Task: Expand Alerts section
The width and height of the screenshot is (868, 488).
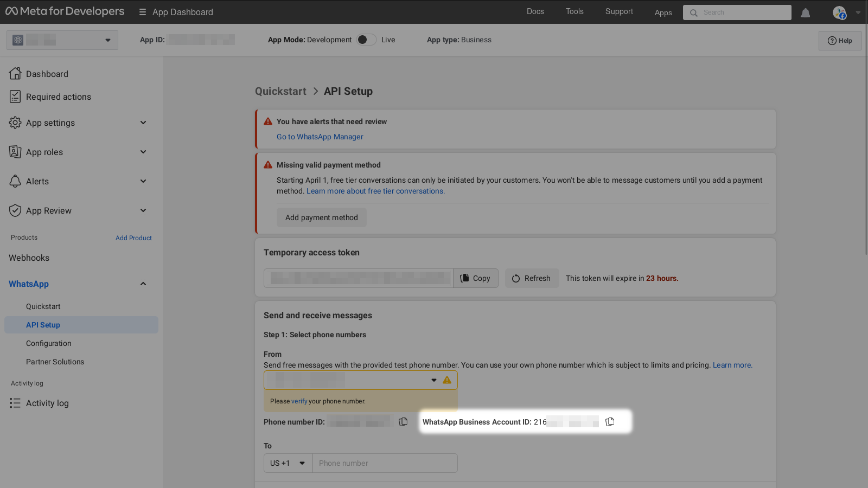Action: pos(143,181)
